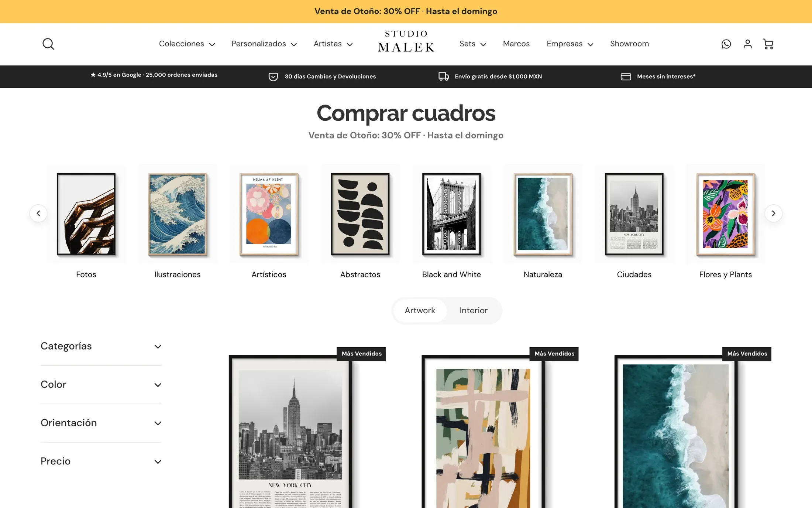Click the credit card installments icon
812x508 pixels.
(x=626, y=76)
